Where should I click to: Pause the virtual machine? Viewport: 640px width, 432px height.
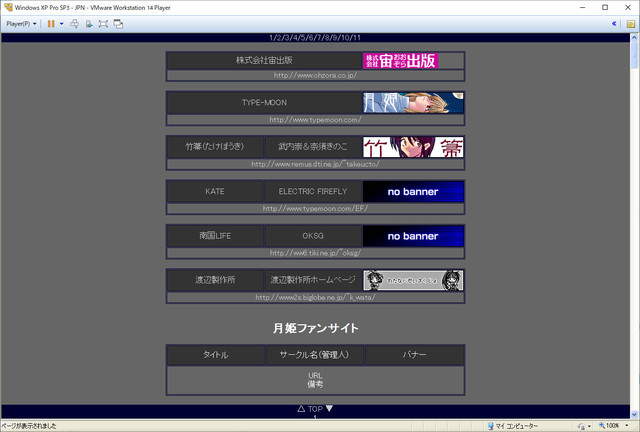(x=51, y=24)
